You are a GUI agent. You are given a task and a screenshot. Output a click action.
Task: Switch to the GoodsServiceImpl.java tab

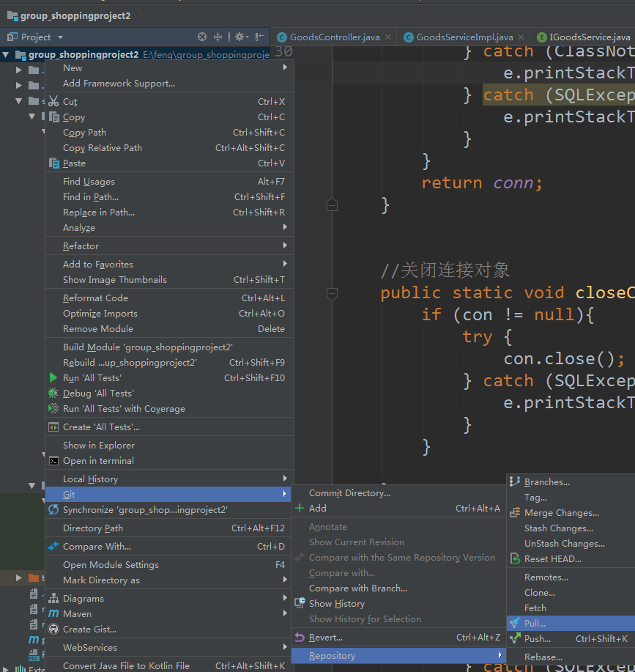tap(464, 37)
